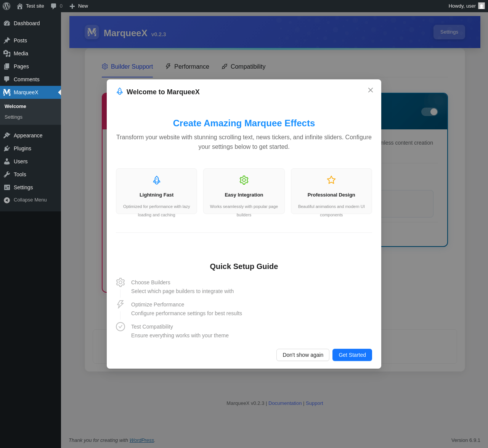
Task: Click the WordPress Settings sliders icon
Action: point(7,187)
